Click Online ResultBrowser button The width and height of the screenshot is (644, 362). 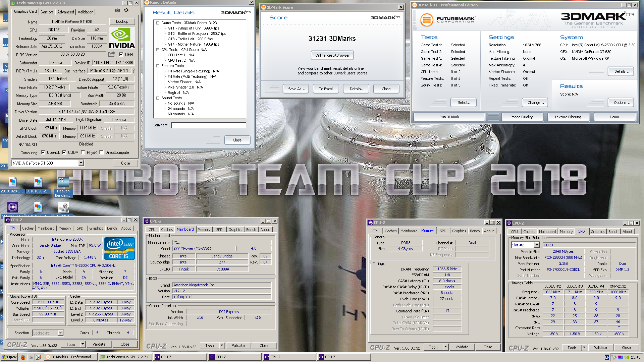[332, 55]
